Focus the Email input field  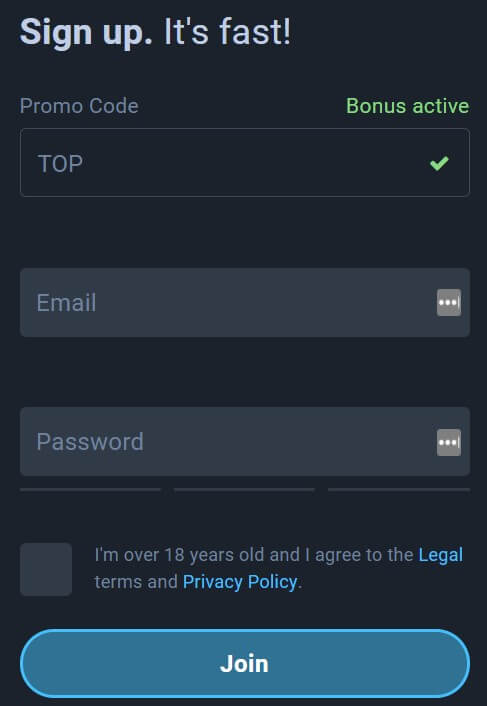[245, 303]
